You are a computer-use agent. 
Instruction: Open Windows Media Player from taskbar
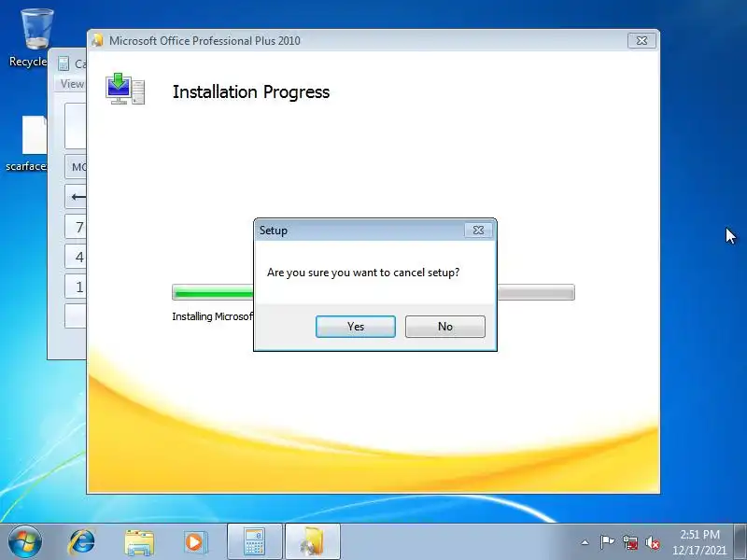pos(195,542)
